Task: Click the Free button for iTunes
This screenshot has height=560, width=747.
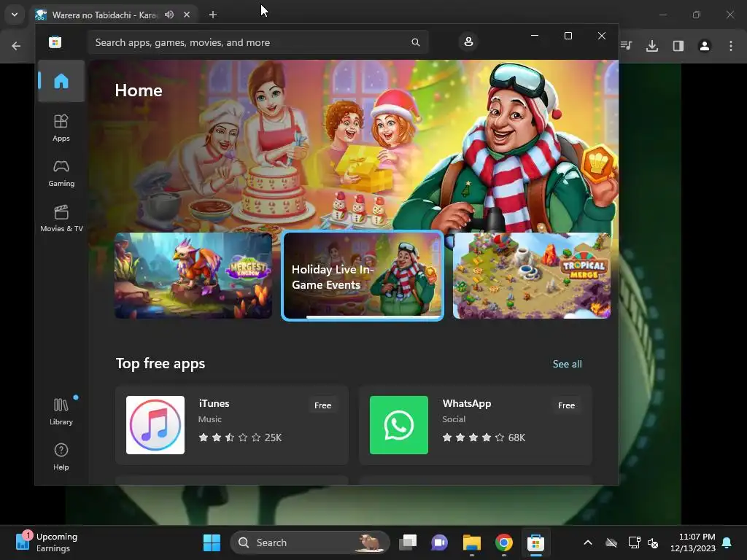Action: [322, 405]
